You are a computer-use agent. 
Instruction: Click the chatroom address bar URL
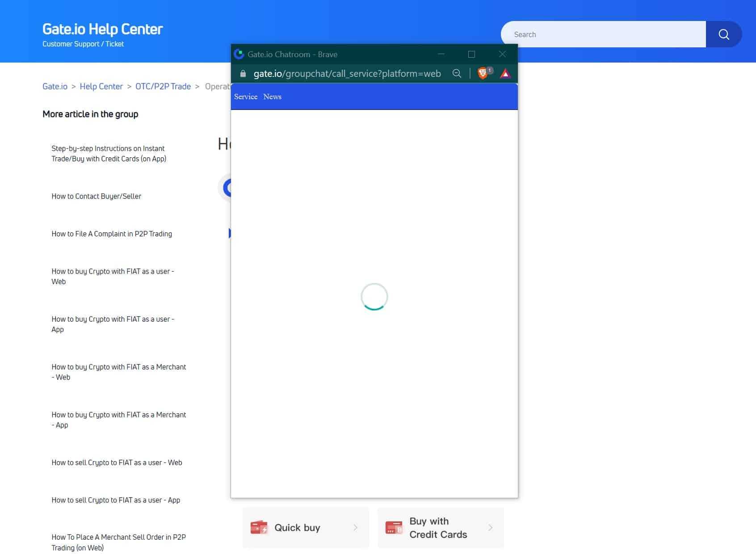tap(347, 74)
